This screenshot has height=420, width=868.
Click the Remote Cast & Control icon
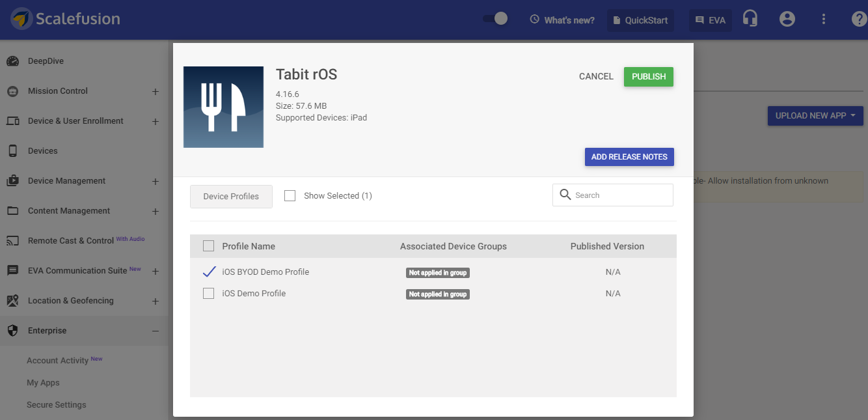(x=13, y=241)
